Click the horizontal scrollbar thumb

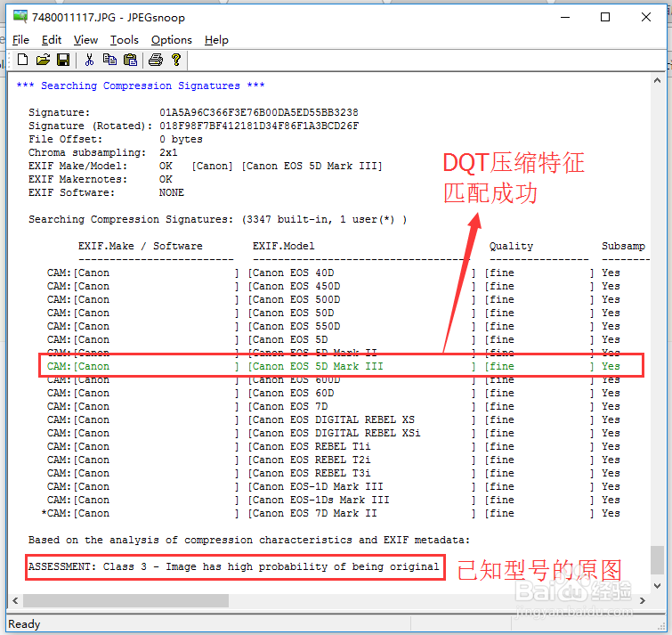(125, 600)
